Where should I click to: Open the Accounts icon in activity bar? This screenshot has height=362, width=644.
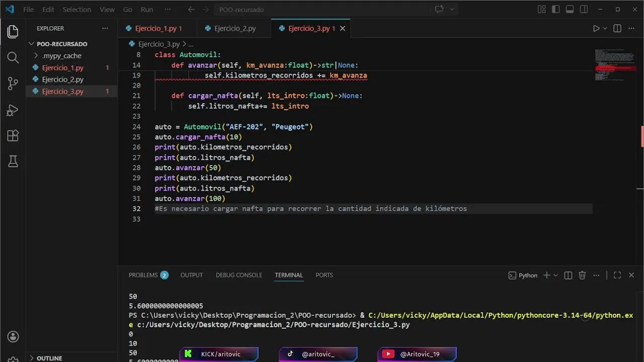pos(13,336)
